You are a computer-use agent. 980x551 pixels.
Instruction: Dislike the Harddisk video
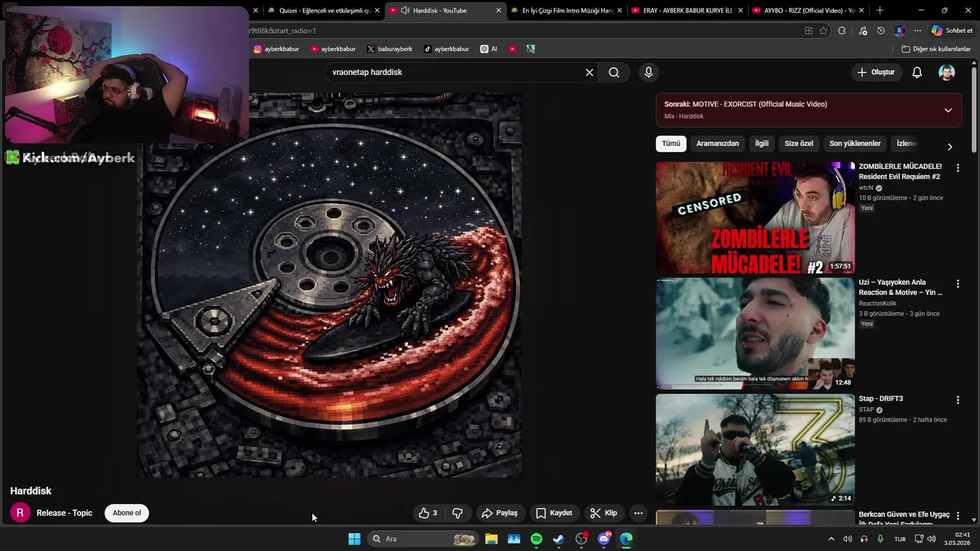point(457,513)
